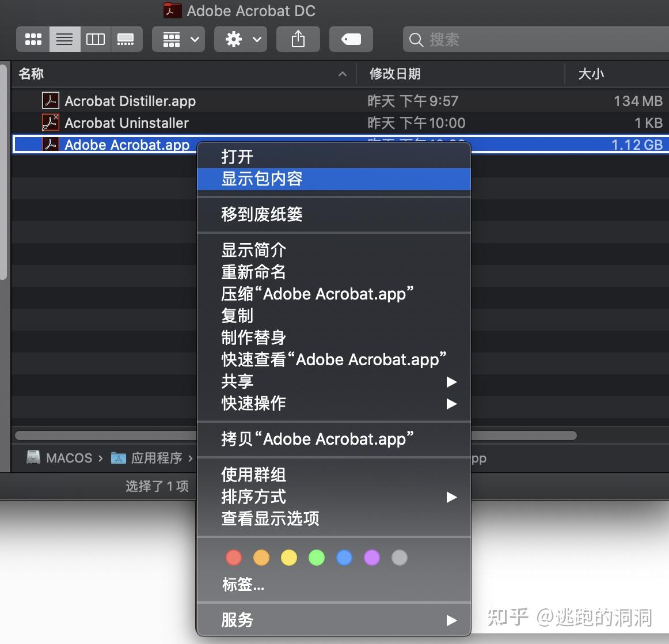Click the Adobe Acrobat DC folder title icon
Screen dimensions: 669x644
click(172, 11)
